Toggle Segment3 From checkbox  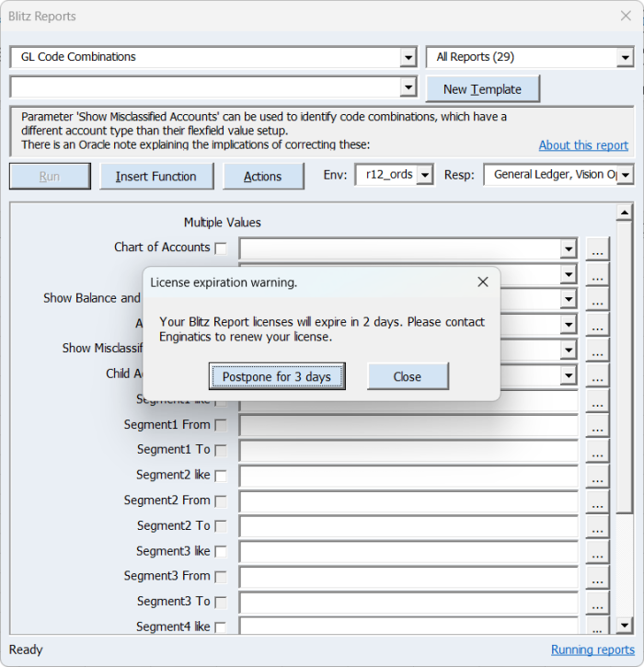point(221,577)
